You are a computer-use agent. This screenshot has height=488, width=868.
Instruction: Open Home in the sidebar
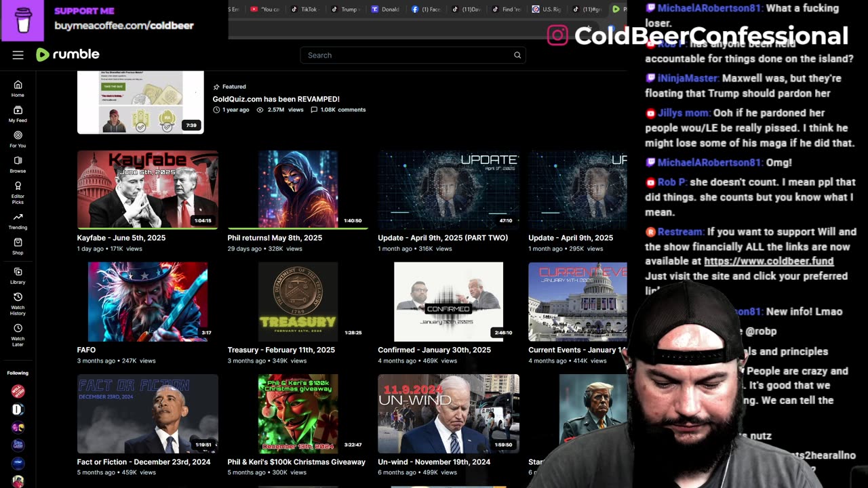(18, 88)
